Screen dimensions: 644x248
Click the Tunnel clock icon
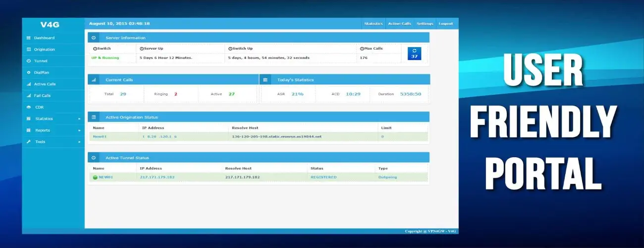(29, 61)
